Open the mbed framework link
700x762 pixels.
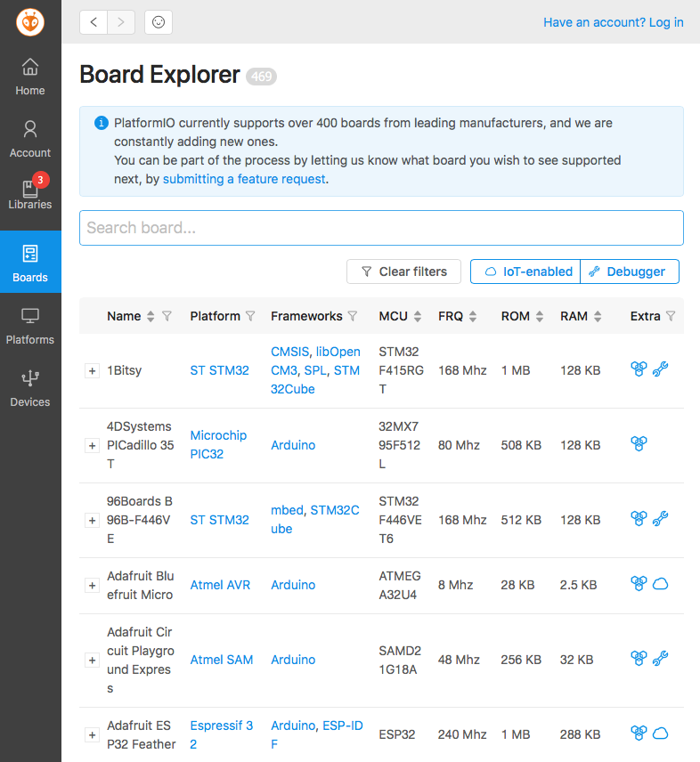(x=287, y=510)
